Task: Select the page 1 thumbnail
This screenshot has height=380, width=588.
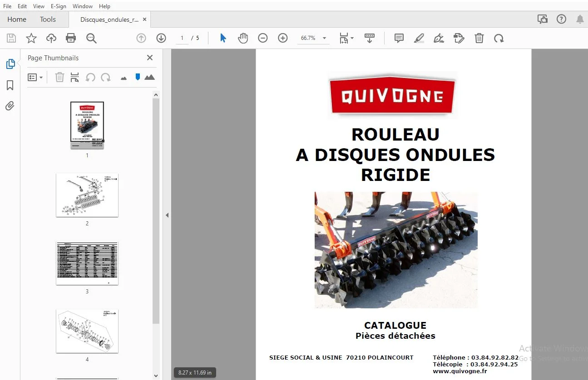Action: coord(87,125)
